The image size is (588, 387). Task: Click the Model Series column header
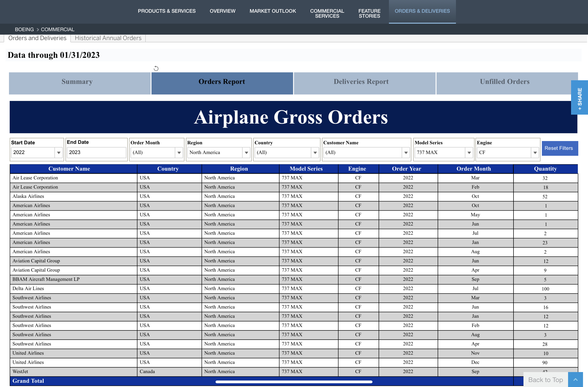point(309,169)
